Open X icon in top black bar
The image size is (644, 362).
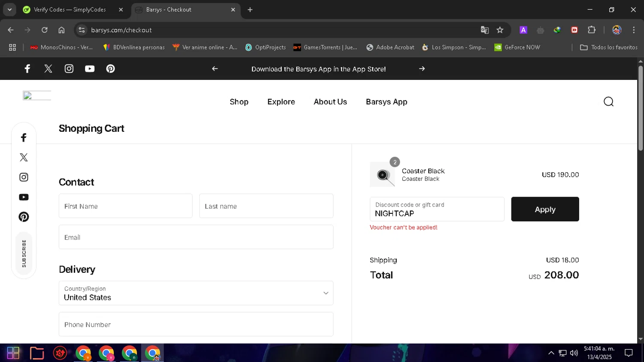(x=48, y=69)
